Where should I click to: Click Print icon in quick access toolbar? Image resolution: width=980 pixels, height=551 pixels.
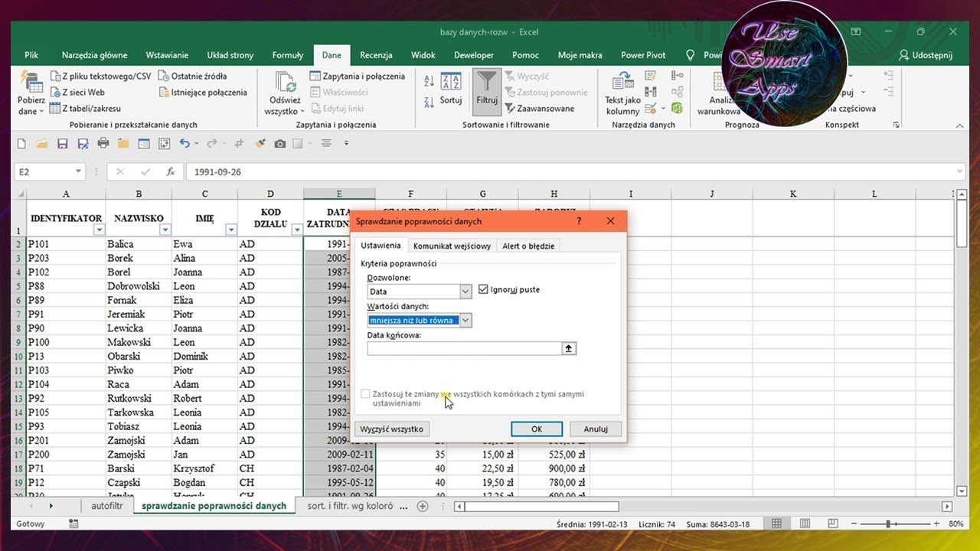point(103,143)
